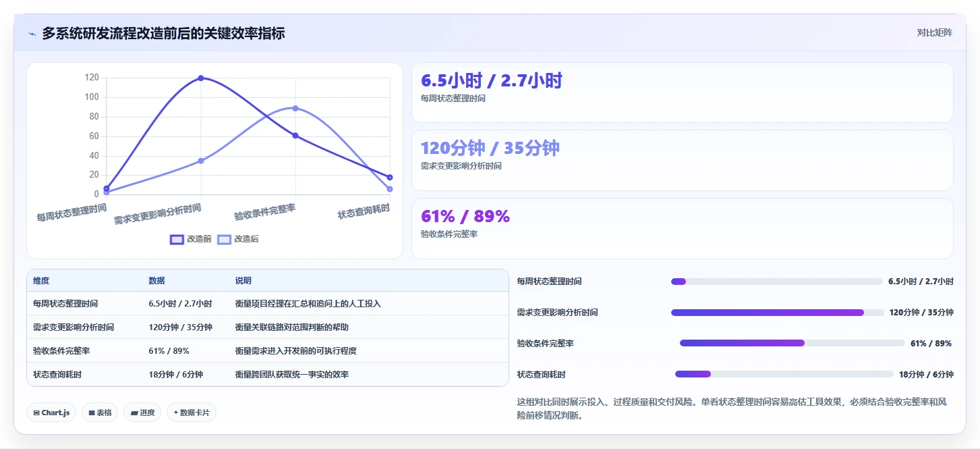This screenshot has width=980, height=449.
Task: Click the 每周状态整理时间 progress bar
Action: (776, 282)
